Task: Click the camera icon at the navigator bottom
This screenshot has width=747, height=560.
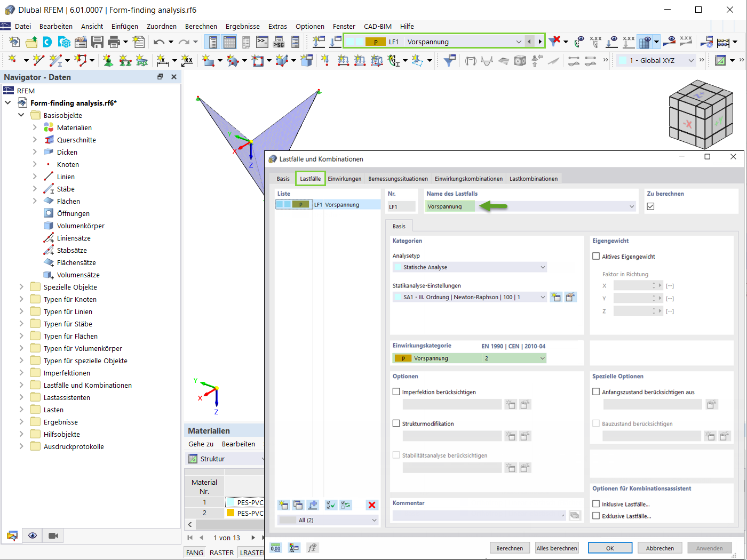Action: (x=53, y=535)
